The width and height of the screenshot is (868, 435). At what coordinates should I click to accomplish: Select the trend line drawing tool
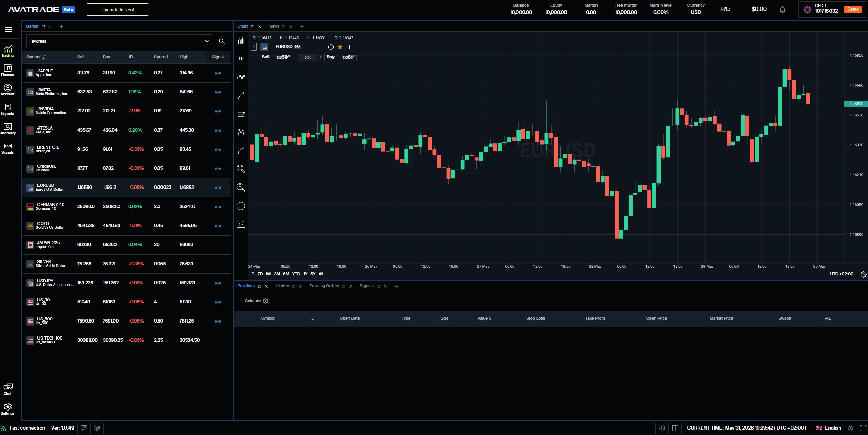pos(241,95)
